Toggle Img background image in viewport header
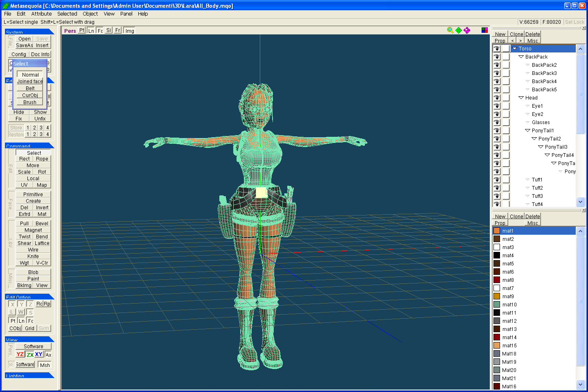Image resolution: width=588 pixels, height=392 pixels. coord(130,31)
